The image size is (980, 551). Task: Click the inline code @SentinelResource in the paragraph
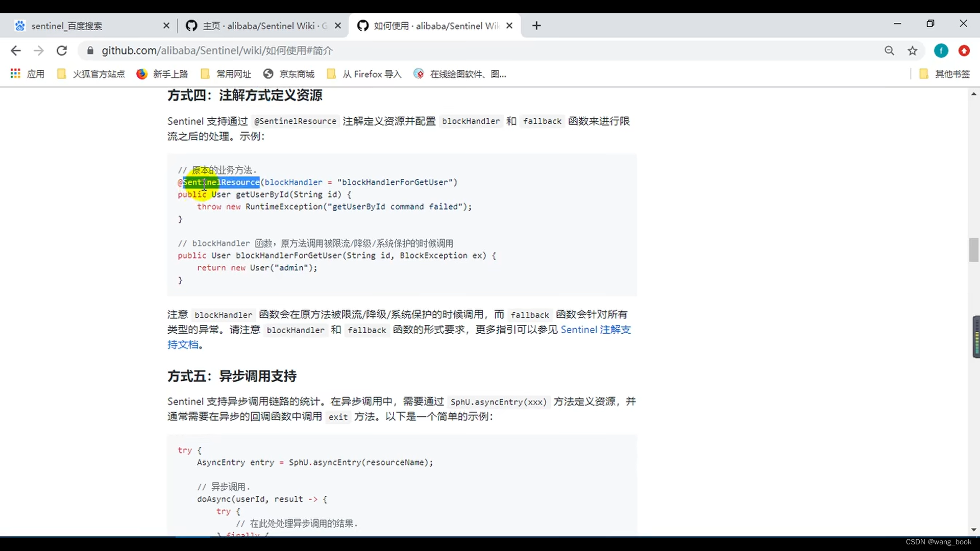tap(295, 121)
